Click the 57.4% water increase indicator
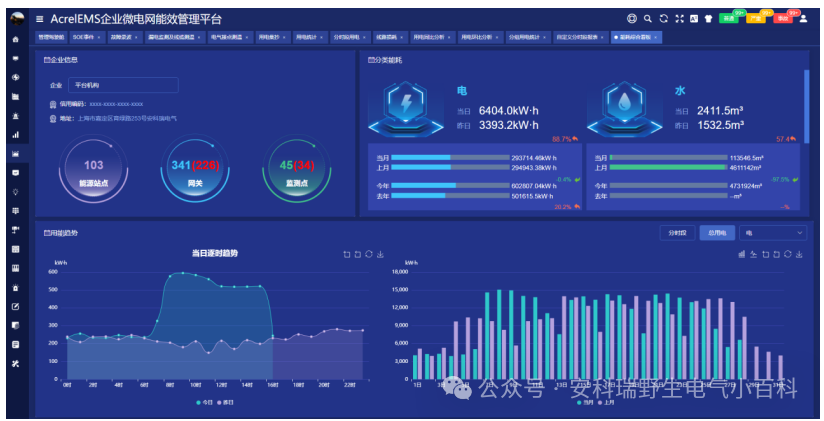This screenshot has height=421, width=824. tap(786, 139)
